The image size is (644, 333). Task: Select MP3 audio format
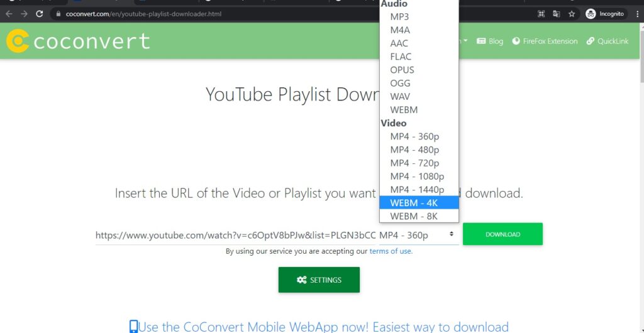pyautogui.click(x=419, y=17)
